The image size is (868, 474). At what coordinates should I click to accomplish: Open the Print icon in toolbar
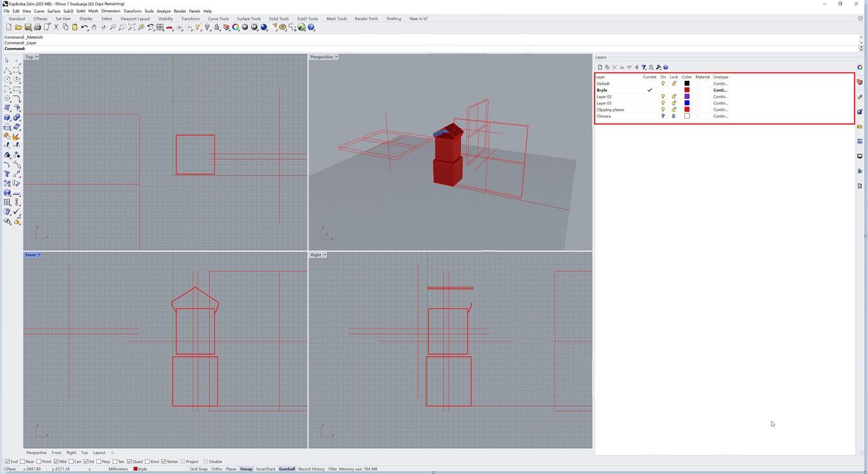pyautogui.click(x=37, y=28)
